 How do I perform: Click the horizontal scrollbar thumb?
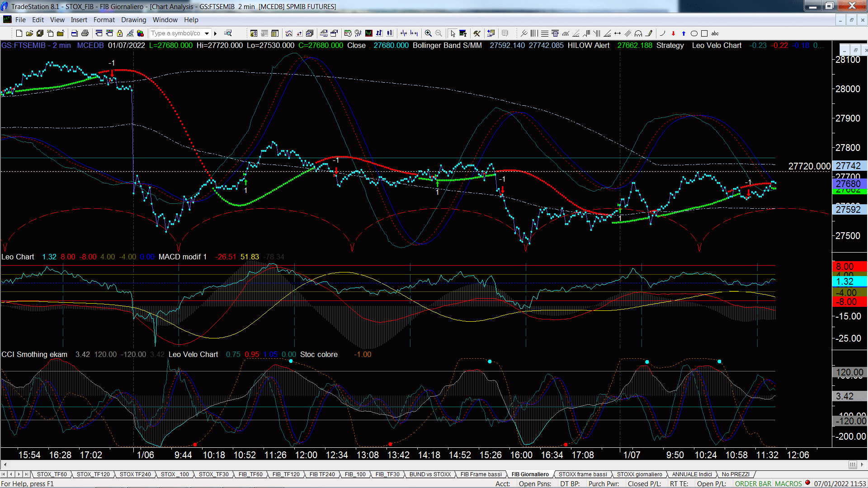pos(853,465)
